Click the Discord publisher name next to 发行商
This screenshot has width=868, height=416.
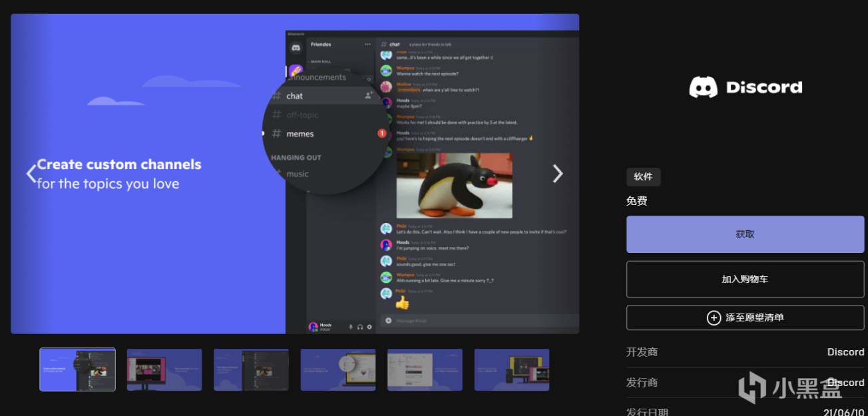click(x=845, y=383)
